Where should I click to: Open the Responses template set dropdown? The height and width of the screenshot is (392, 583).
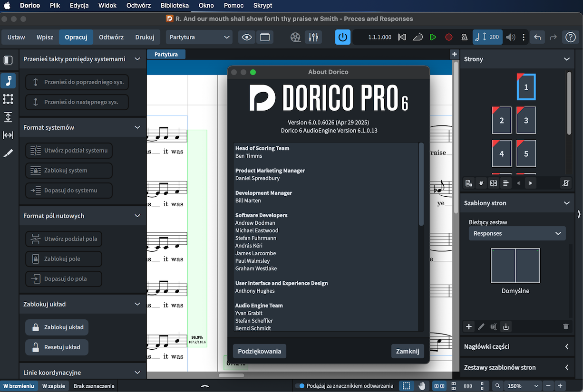coord(517,233)
